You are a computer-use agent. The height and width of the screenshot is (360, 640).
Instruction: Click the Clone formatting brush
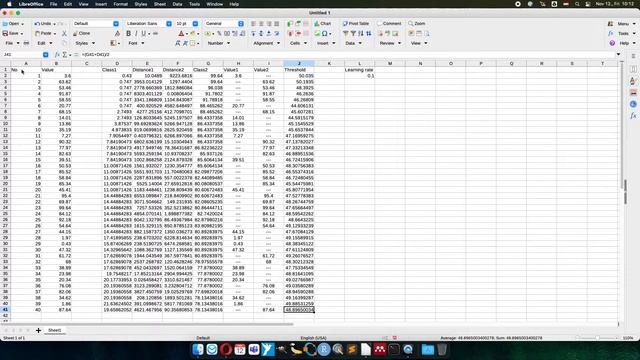click(x=82, y=33)
